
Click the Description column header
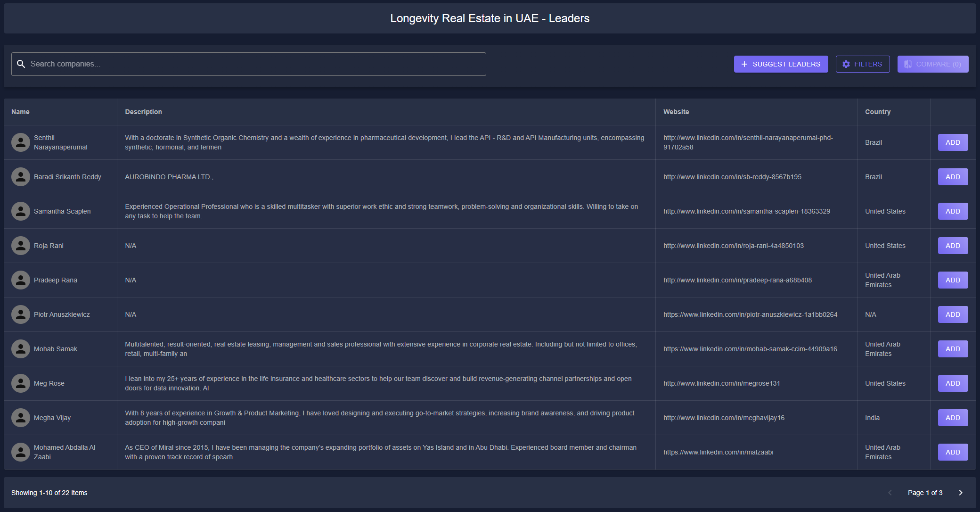tap(143, 112)
